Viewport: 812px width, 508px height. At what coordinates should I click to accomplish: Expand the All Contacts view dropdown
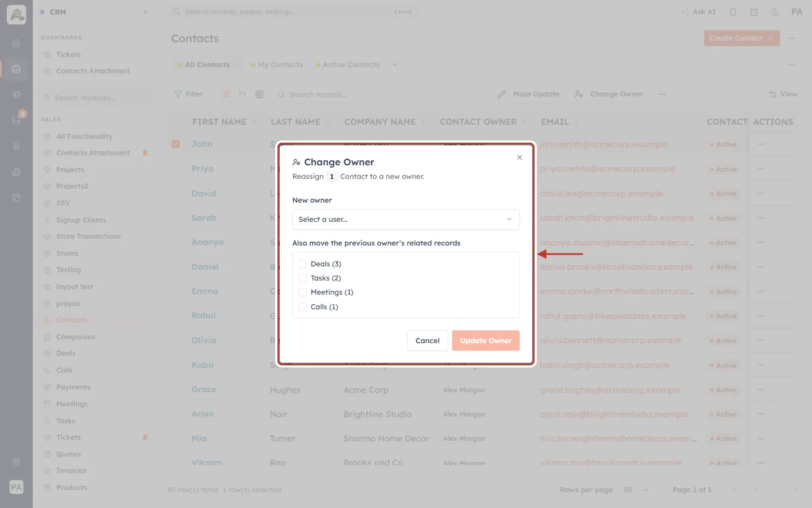[x=235, y=65]
